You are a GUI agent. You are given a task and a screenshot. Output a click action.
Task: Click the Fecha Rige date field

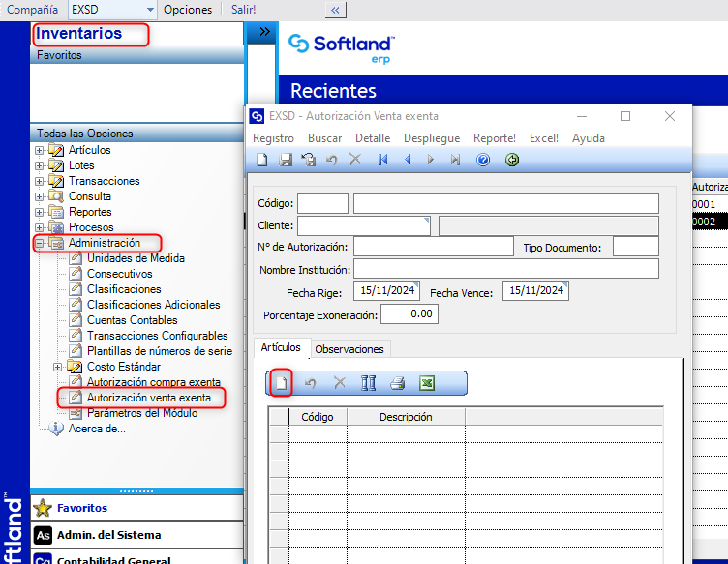[x=386, y=291]
